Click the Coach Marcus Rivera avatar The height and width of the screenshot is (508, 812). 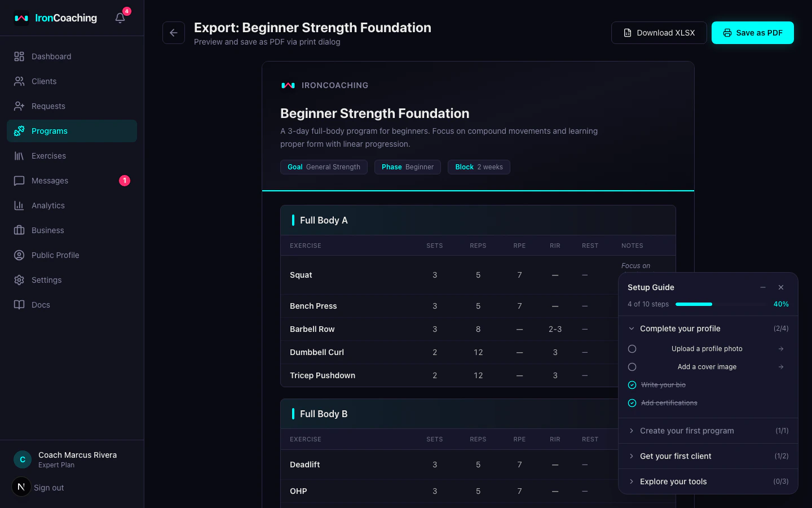pos(23,459)
